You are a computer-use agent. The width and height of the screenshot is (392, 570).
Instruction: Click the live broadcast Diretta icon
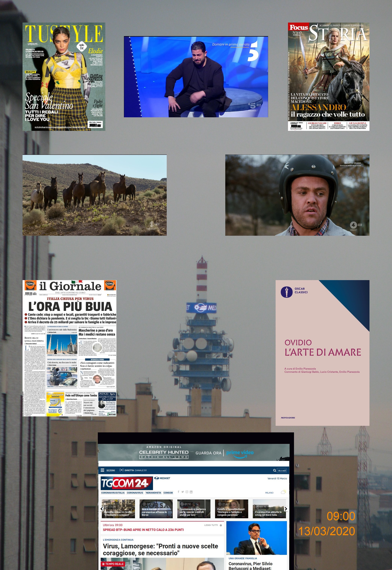tap(121, 470)
